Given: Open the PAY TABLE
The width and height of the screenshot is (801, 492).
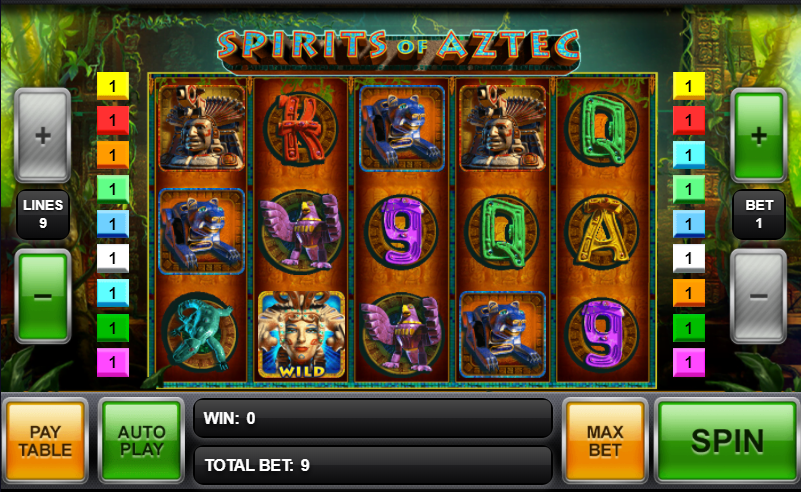Looking at the screenshot, I should point(45,441).
